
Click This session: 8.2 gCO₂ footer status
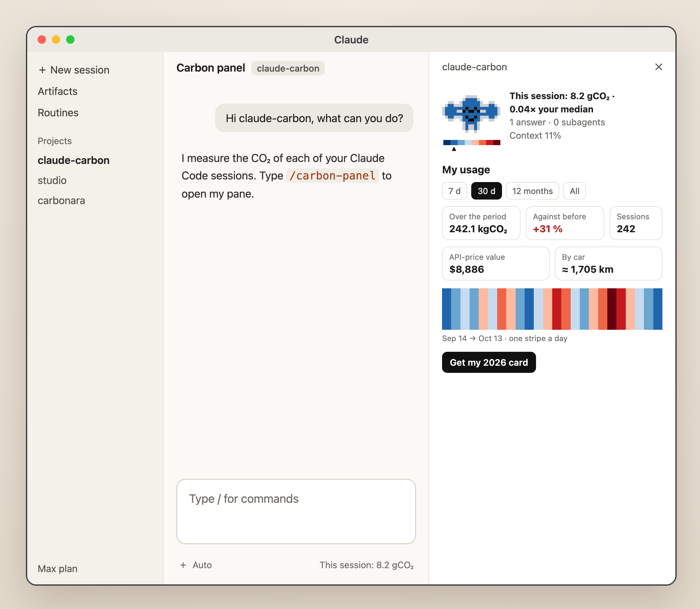[x=366, y=565]
